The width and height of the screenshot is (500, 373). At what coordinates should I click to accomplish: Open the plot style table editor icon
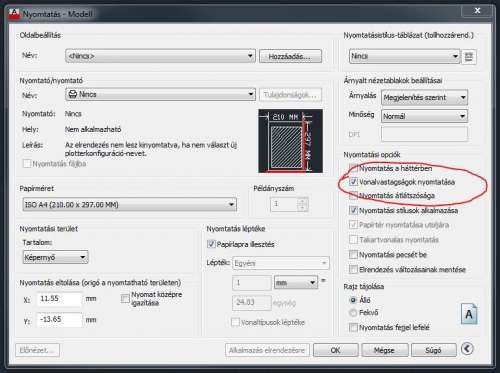(x=469, y=57)
